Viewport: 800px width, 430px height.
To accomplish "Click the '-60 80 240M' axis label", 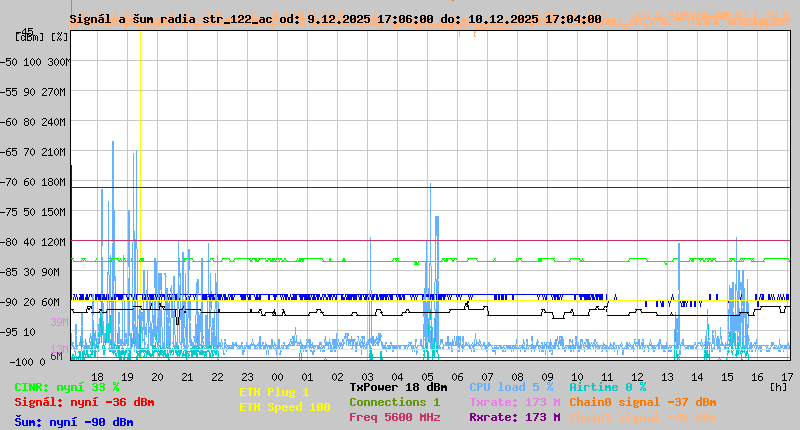I will click(33, 122).
